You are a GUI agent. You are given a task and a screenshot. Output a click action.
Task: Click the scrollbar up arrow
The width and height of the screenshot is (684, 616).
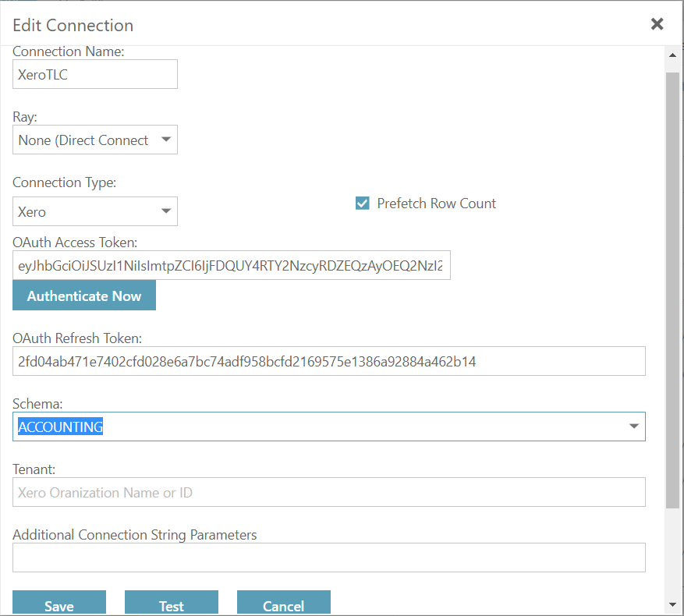click(672, 55)
